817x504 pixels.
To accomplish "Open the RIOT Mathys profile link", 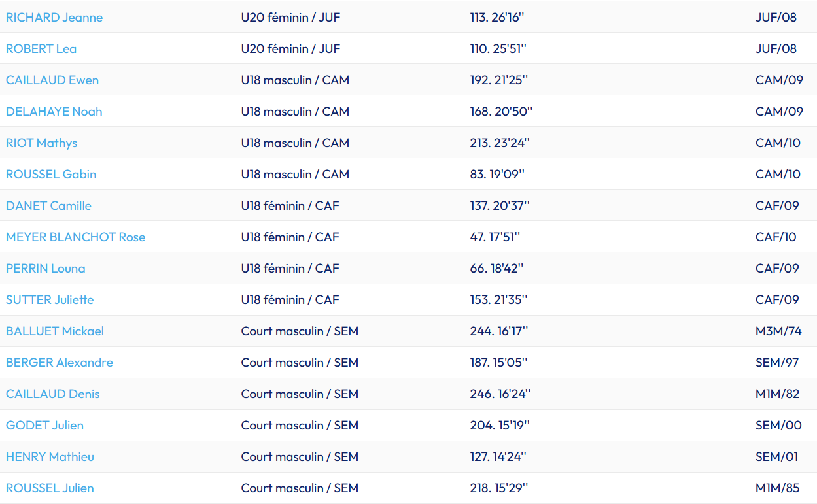I will coord(41,143).
